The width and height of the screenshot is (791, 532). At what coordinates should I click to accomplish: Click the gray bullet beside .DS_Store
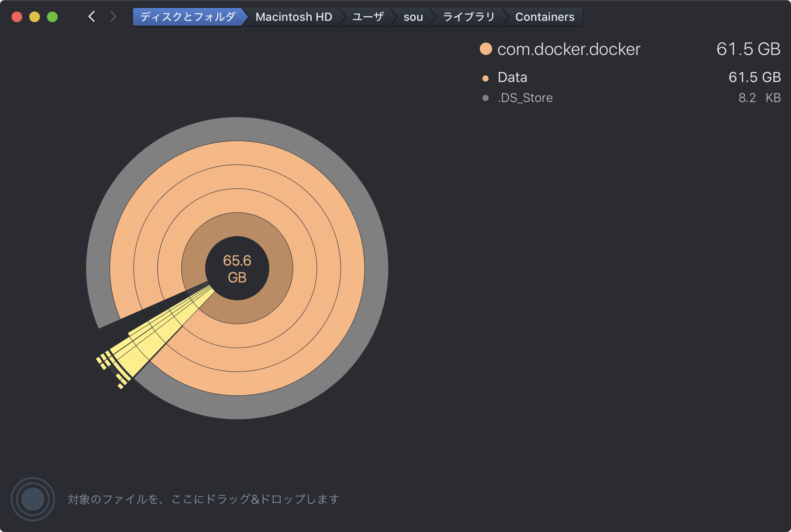click(x=486, y=98)
